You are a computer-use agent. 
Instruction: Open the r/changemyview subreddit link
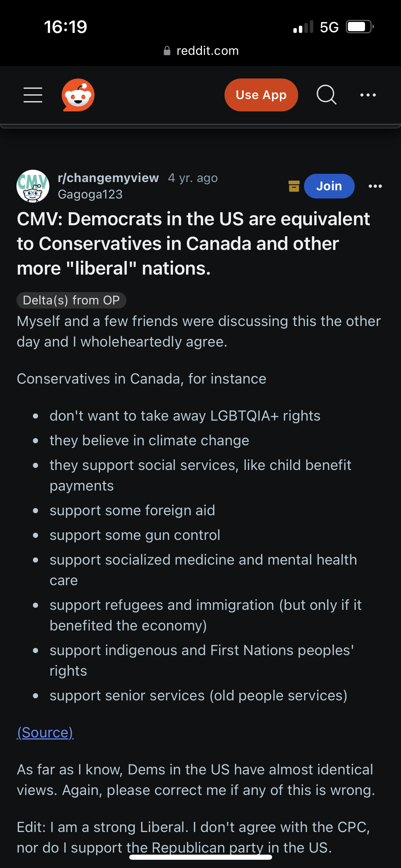[x=108, y=178]
